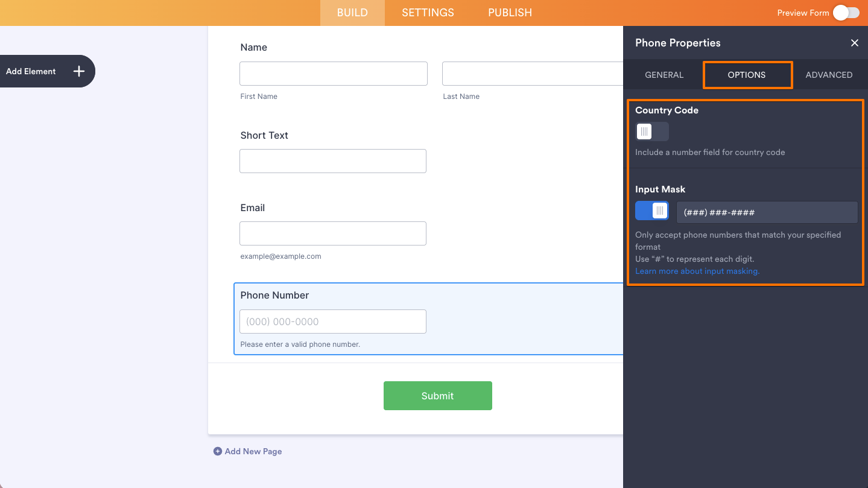Click 'Include a number field for country code' text
This screenshot has width=868, height=488.
710,152
